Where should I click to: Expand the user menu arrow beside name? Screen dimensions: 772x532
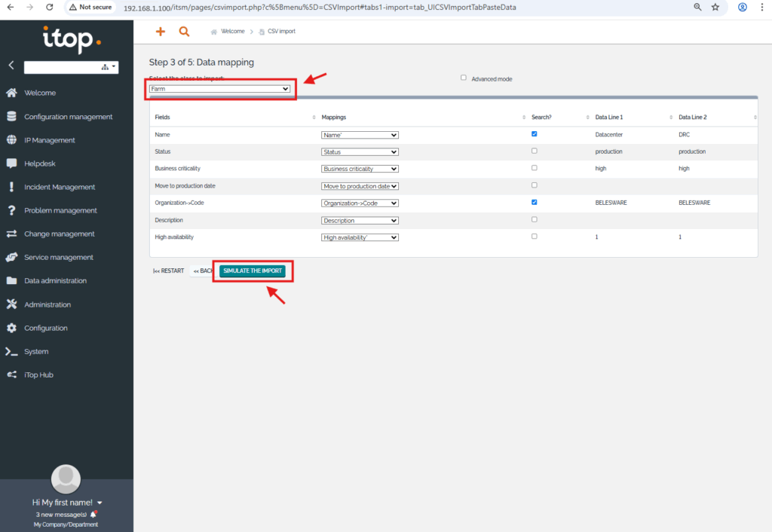100,503
